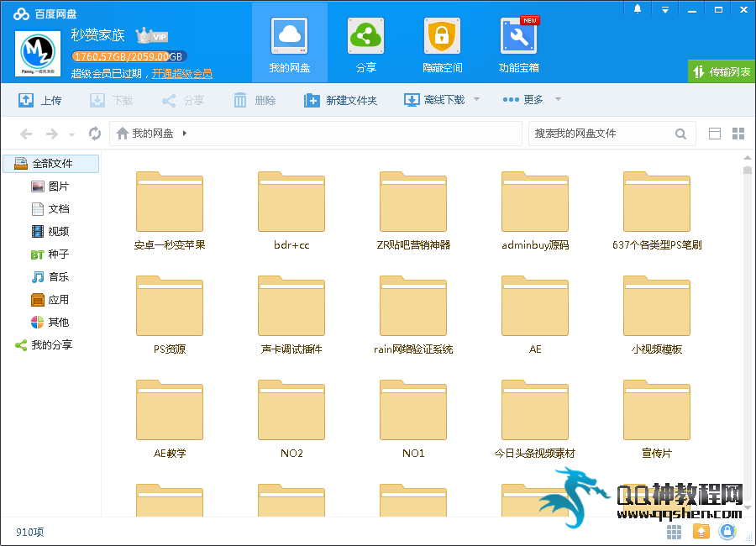Image resolution: width=756 pixels, height=546 pixels.
Task: Select the 声卡调试插件 folder
Action: (x=291, y=315)
